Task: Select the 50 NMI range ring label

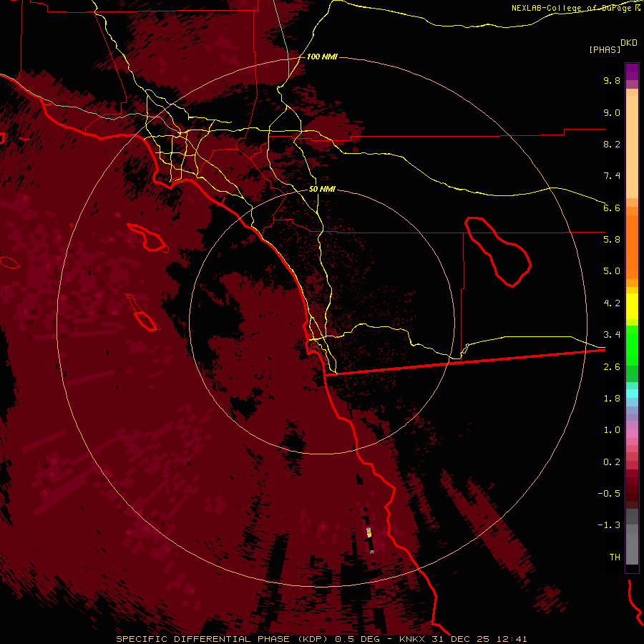Action: [322, 189]
